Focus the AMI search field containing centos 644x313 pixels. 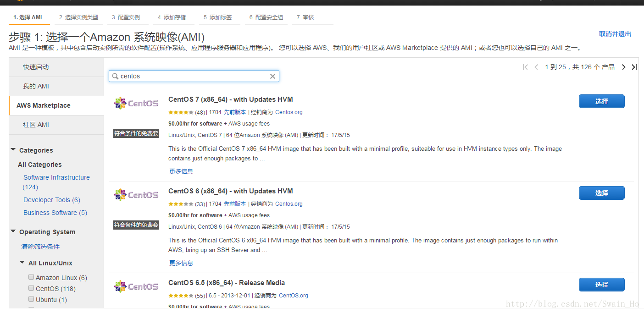click(194, 76)
